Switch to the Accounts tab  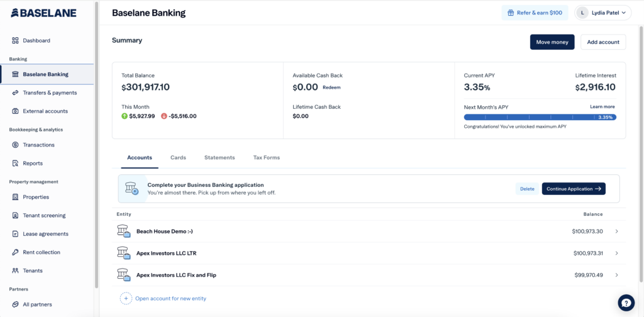(x=140, y=158)
